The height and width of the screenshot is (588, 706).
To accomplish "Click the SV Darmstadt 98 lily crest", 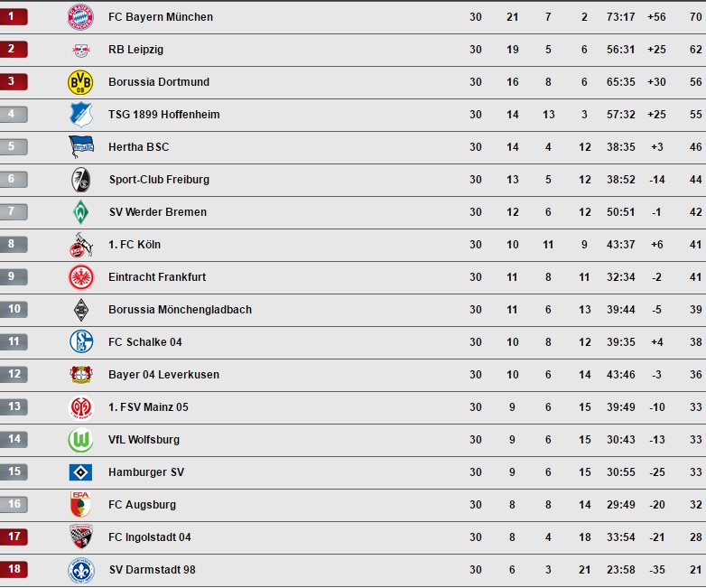I will click(x=81, y=570).
